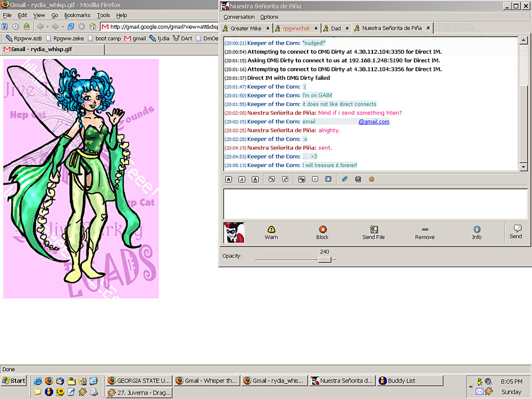Screen dimensions: 532x399
Task: Remove buddy with Remove button
Action: 425,233
